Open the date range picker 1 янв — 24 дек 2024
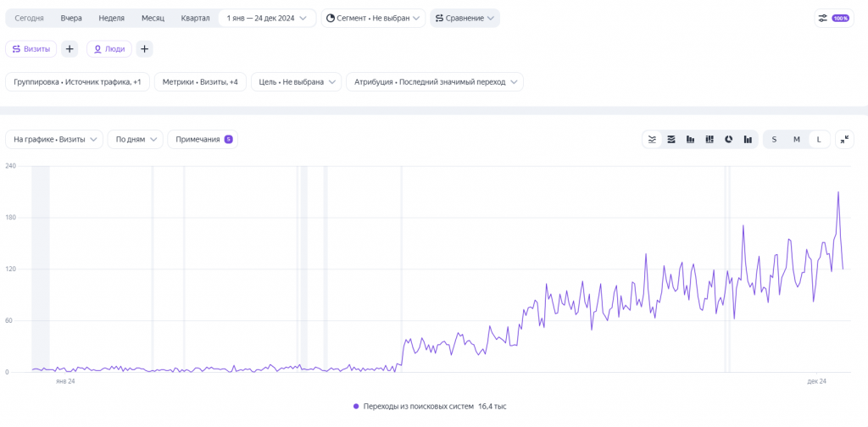Viewport: 868px width, 427px height. (x=267, y=19)
